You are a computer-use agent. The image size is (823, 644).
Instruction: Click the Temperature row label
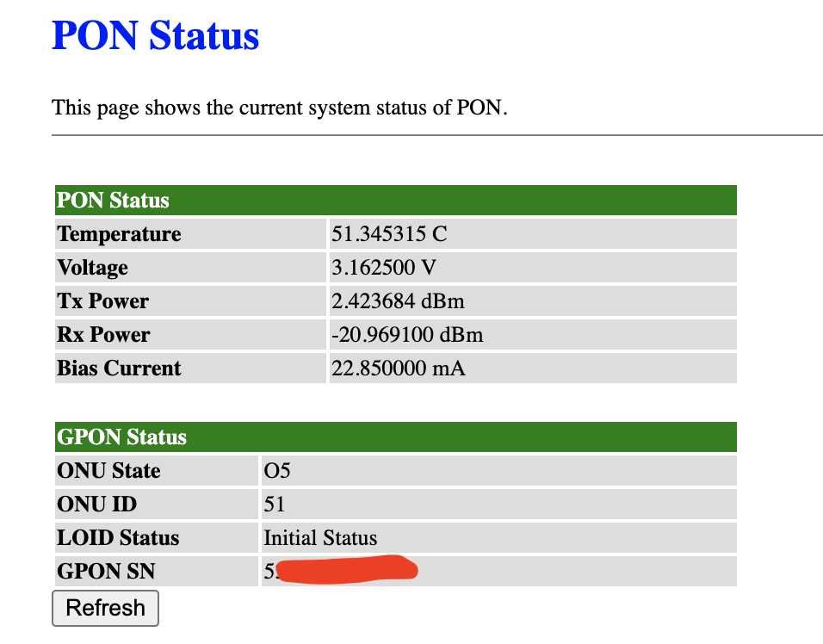[119, 234]
